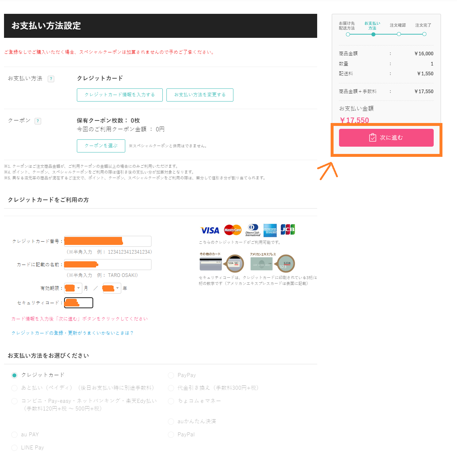
Task: Open the credit card registration troubleshooting link
Action: (x=72, y=333)
